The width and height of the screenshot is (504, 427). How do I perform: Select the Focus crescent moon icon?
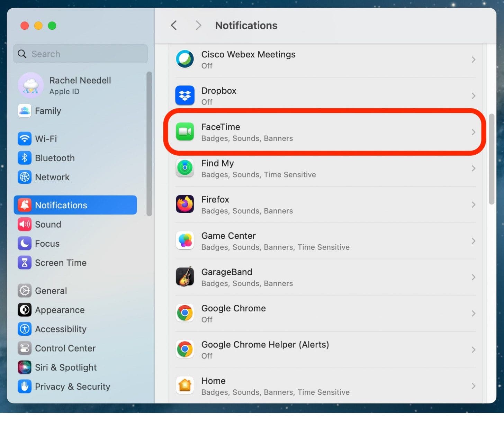[x=24, y=243]
